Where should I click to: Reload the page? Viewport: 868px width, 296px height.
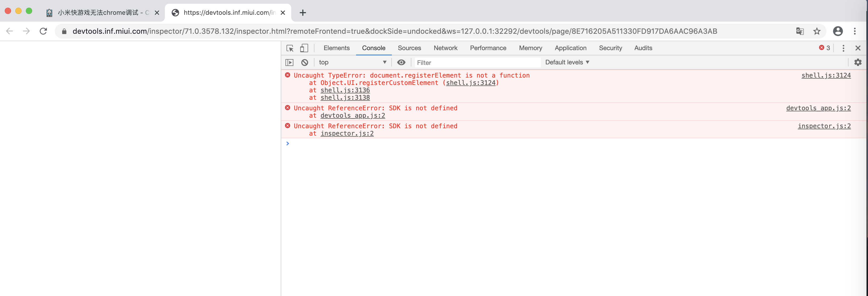click(43, 31)
